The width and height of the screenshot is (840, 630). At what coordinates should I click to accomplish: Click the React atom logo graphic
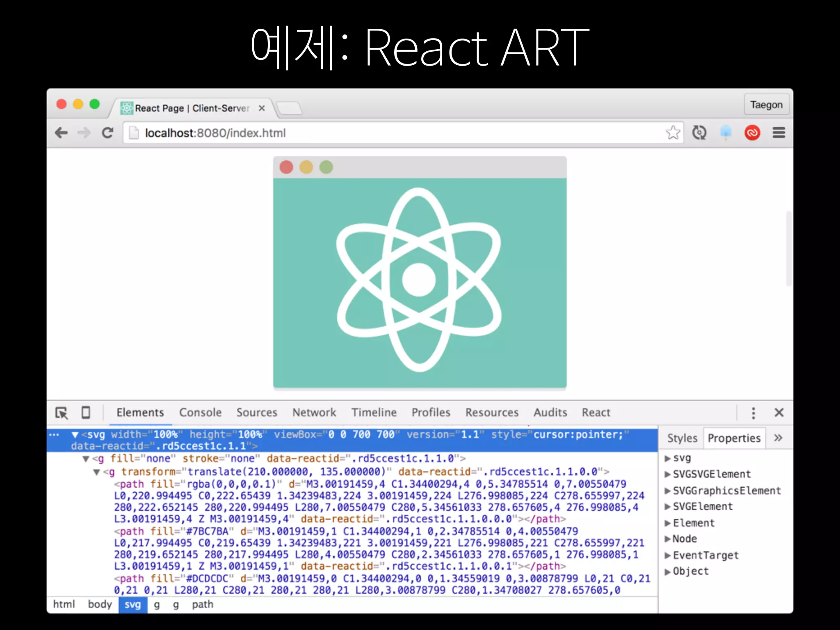click(419, 280)
